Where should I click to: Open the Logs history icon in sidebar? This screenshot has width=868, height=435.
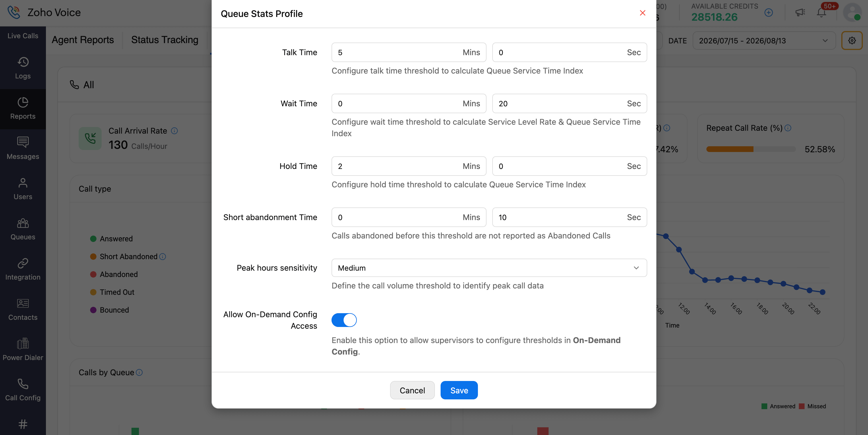(23, 62)
